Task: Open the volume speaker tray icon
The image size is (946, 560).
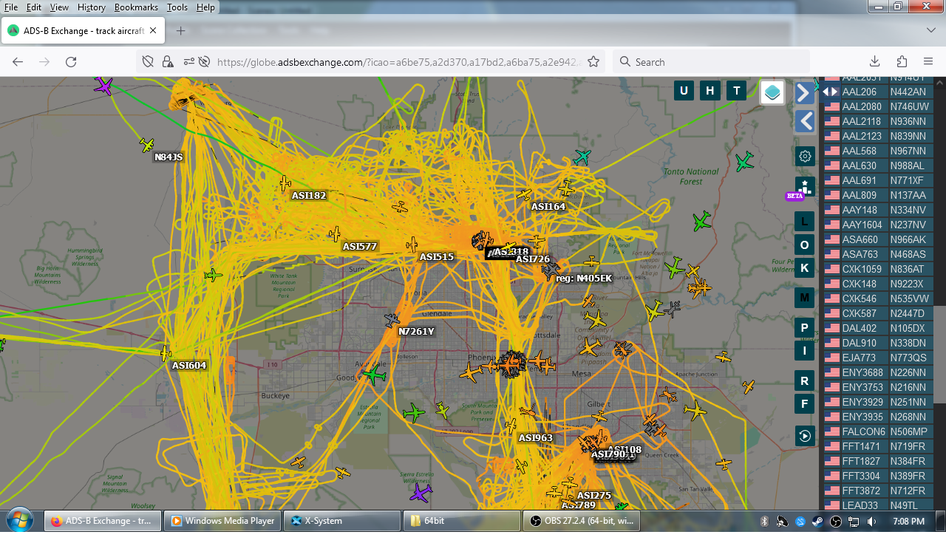Action: click(x=872, y=522)
